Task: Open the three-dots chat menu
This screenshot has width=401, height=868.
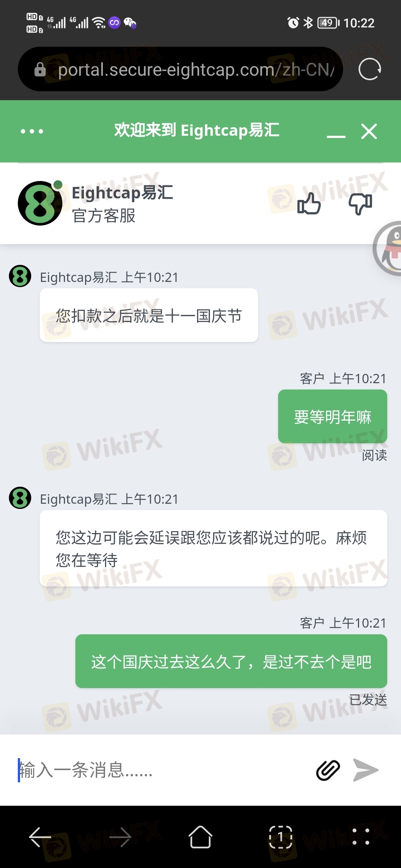Action: click(x=32, y=131)
